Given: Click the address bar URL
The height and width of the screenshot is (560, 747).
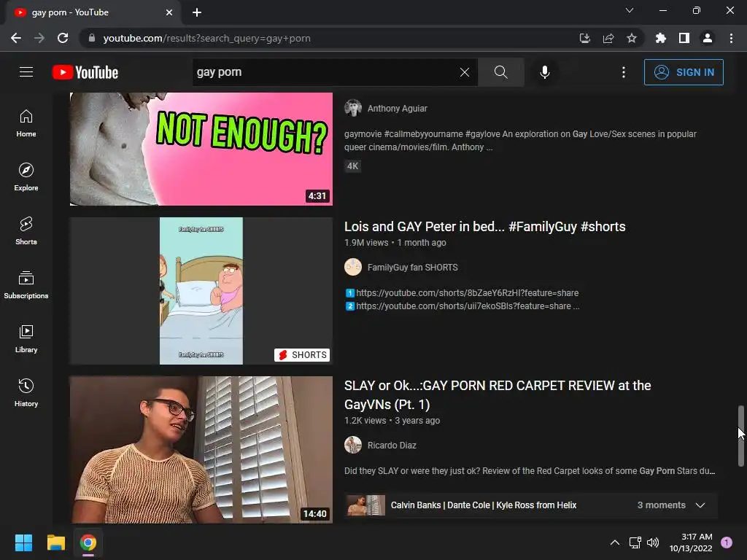Looking at the screenshot, I should pyautogui.click(x=206, y=38).
